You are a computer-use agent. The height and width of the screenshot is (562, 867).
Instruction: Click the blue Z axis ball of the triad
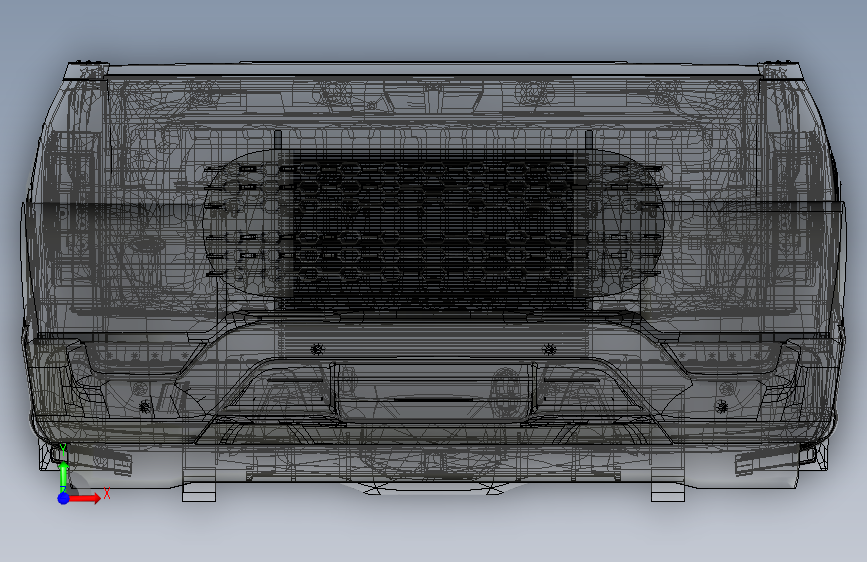[x=64, y=498]
